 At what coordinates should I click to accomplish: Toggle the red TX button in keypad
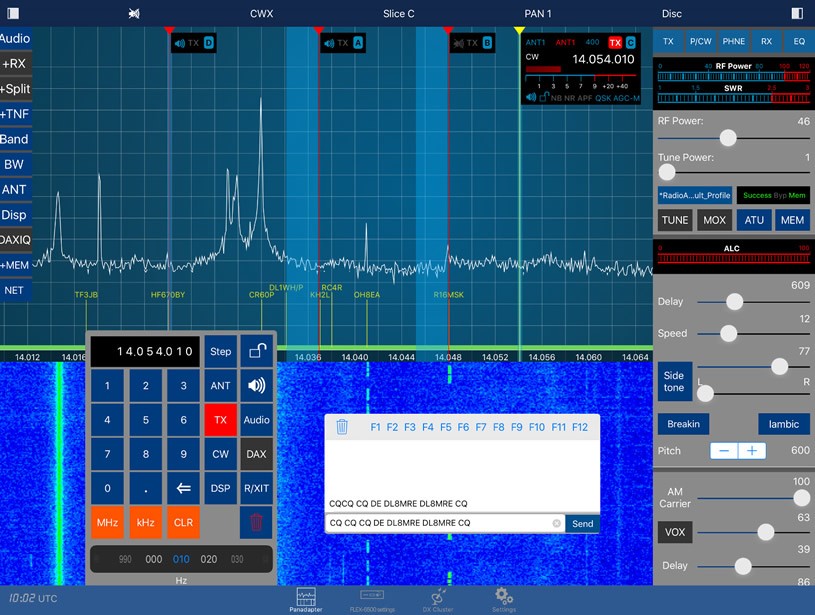[x=220, y=420]
